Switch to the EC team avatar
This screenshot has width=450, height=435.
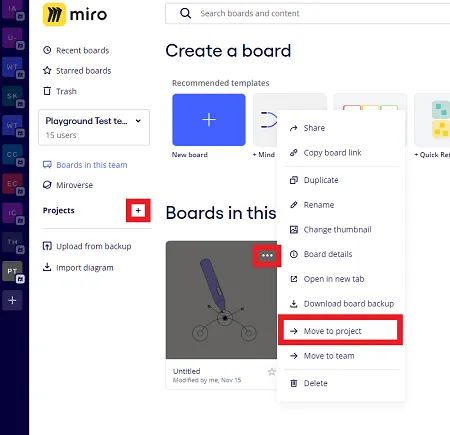(x=13, y=184)
